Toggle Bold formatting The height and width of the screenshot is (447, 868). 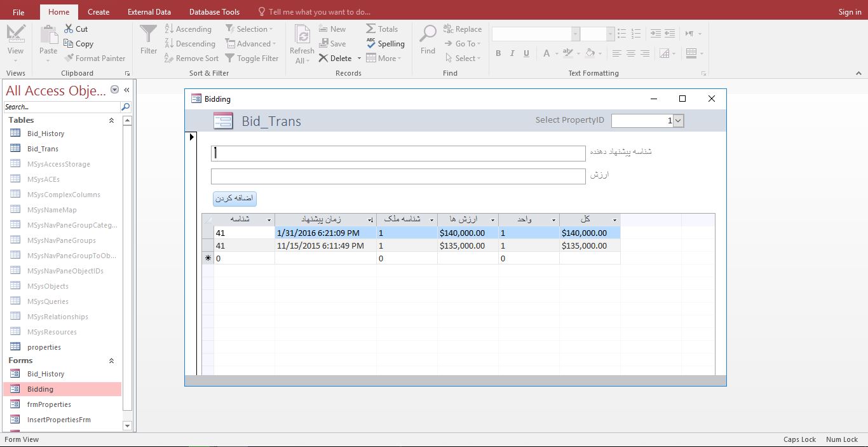click(498, 53)
